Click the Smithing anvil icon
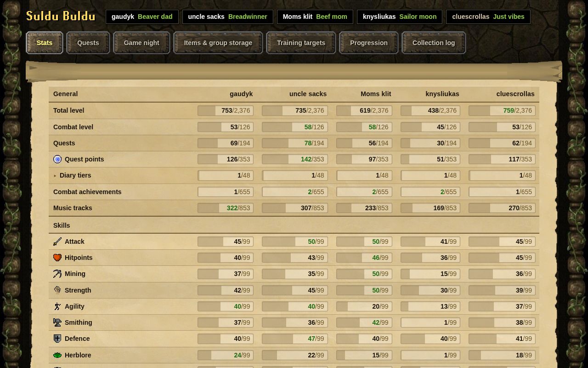 click(x=57, y=322)
